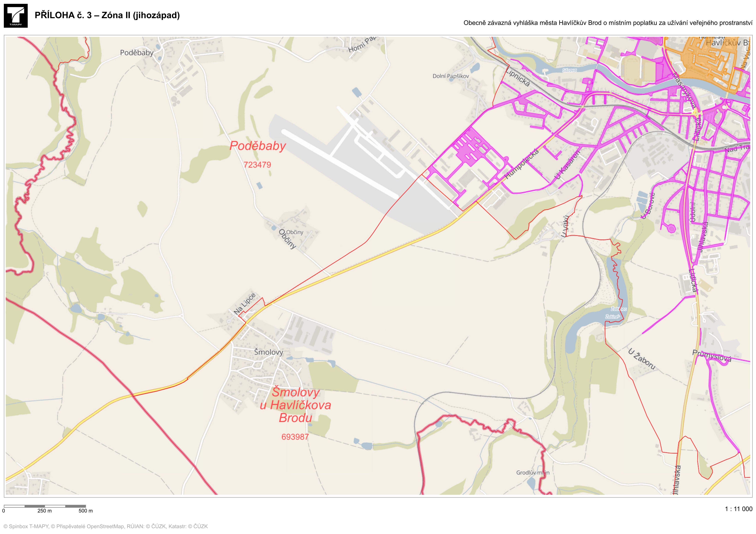Screen dimensions: 756x534
Task: Click the Průmyslová street label
Action: [712, 356]
